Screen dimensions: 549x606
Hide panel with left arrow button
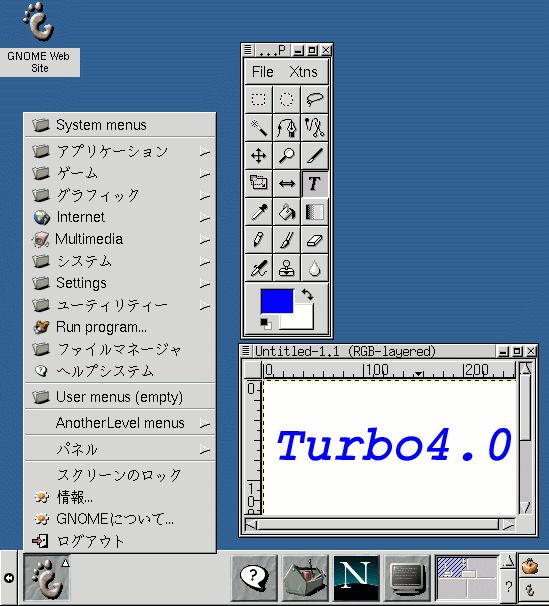pos(8,578)
